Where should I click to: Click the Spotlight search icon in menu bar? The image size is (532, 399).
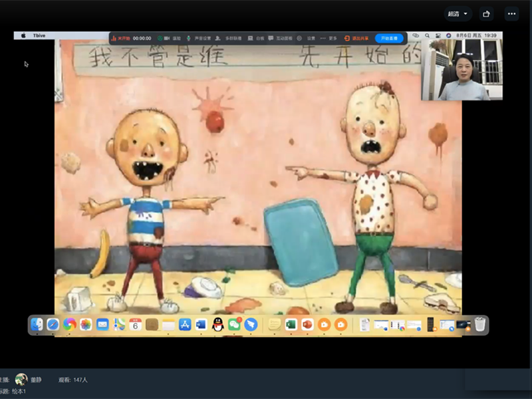(x=427, y=35)
